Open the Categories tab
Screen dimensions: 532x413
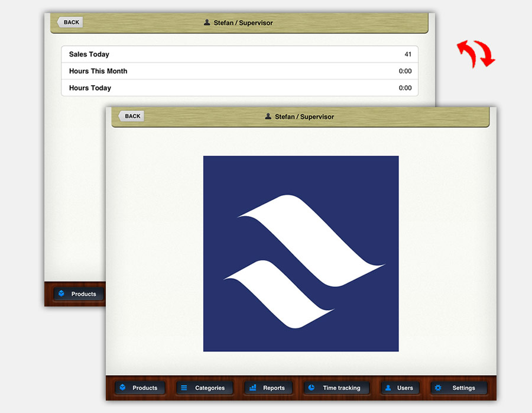tap(204, 388)
